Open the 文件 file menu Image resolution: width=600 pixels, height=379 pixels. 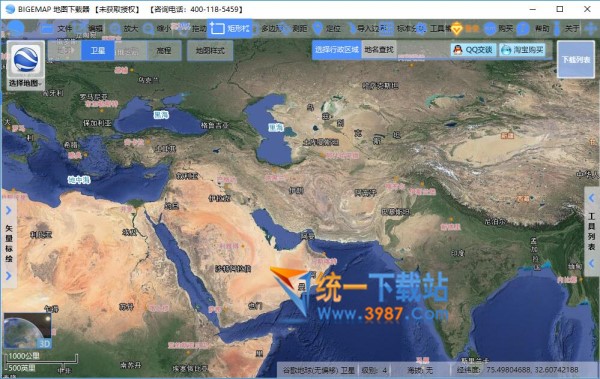click(x=57, y=28)
